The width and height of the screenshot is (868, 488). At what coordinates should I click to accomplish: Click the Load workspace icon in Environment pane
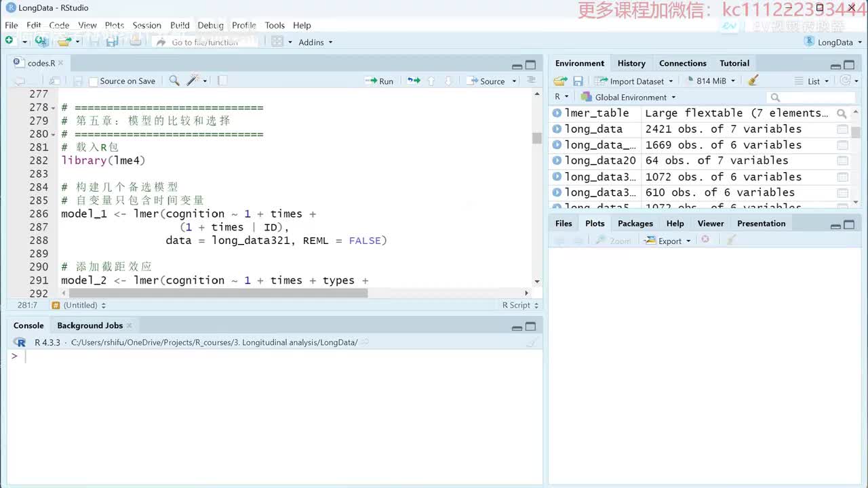[560, 81]
